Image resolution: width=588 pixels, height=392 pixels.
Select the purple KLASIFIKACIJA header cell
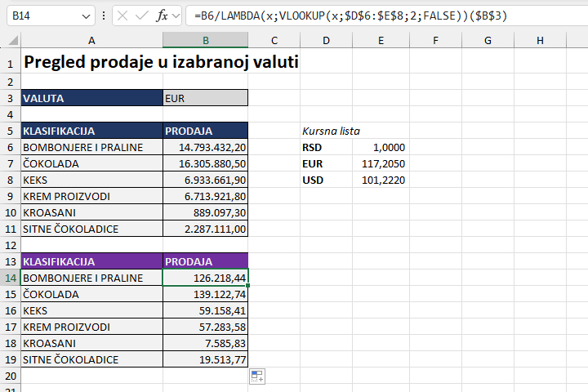pyautogui.click(x=91, y=261)
